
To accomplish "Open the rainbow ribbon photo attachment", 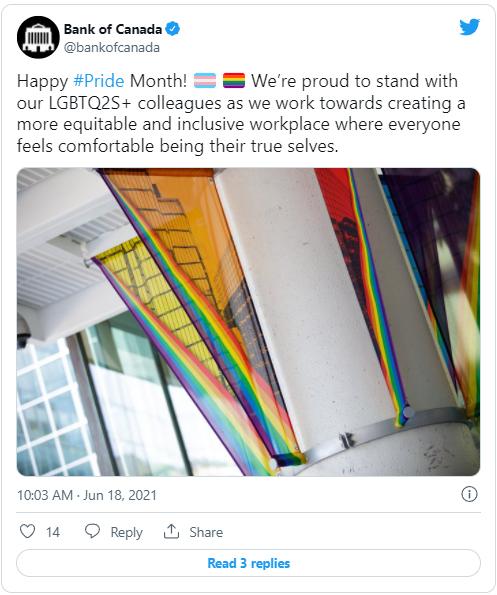I will click(x=248, y=322).
